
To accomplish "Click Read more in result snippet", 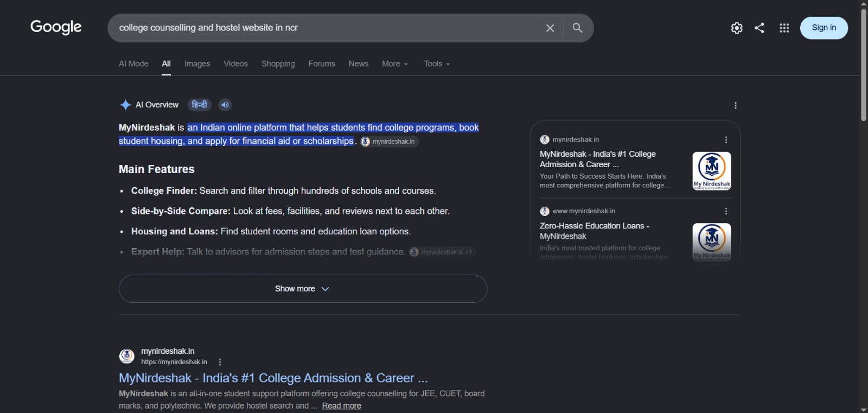I will 342,406.
